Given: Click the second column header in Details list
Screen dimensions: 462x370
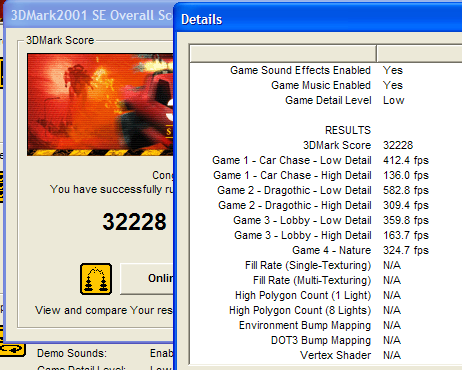Looking at the screenshot, I should tap(419, 54).
